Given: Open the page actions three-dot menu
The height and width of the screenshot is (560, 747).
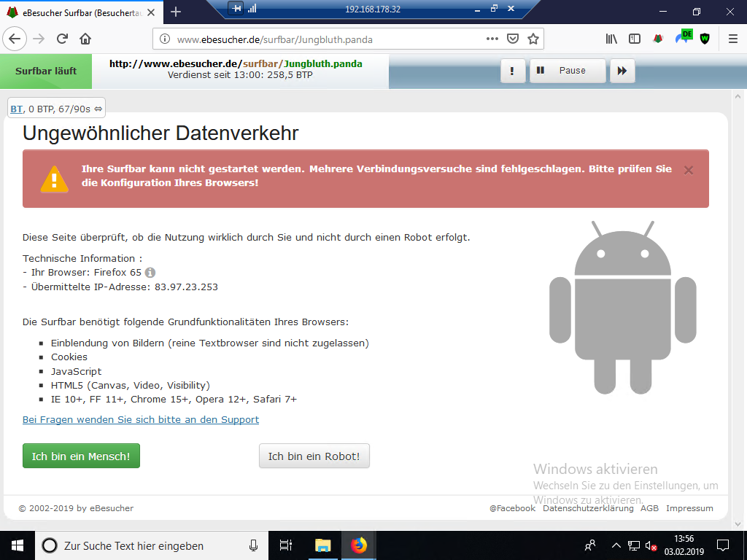Looking at the screenshot, I should 492,39.
